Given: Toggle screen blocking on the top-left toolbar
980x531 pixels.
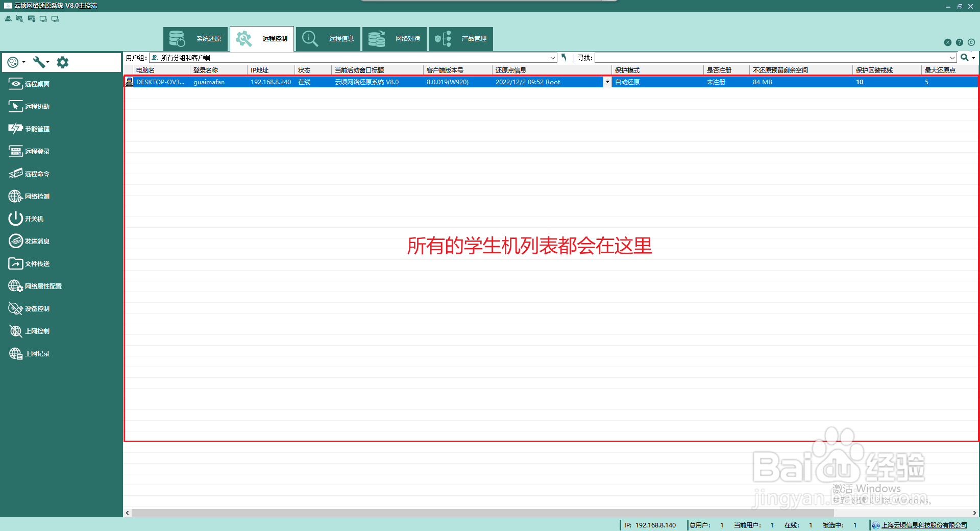Looking at the screenshot, I should pos(19,19).
